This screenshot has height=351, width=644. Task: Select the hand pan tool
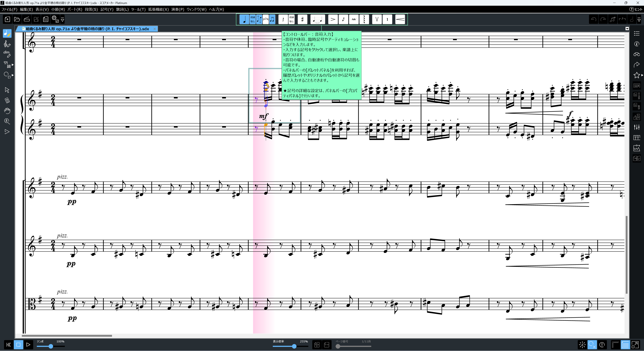click(7, 111)
